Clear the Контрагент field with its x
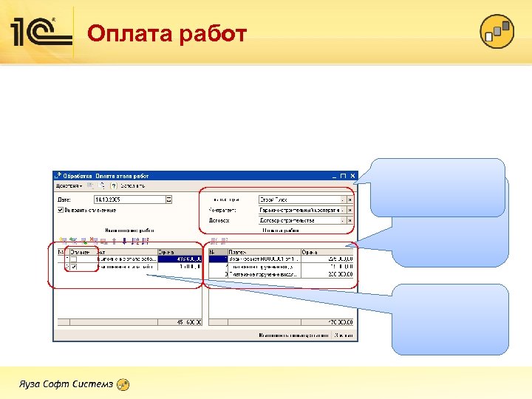Image resolution: width=532 pixels, height=399 pixels. pos(349,210)
